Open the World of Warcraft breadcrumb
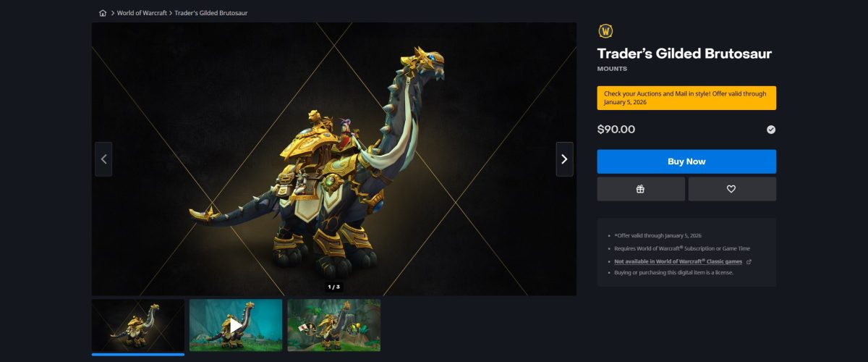The width and height of the screenshot is (868, 362). tap(142, 13)
